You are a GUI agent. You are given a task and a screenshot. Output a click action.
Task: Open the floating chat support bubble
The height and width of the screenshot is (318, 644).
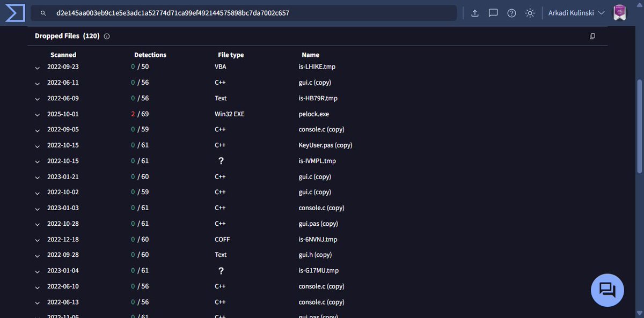tap(607, 290)
